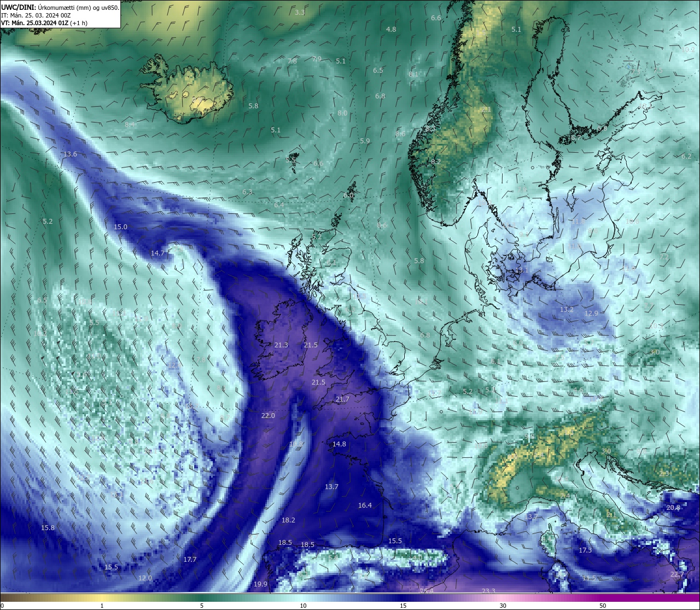Click the 15.8 value label
This screenshot has width=700, height=610.
point(48,528)
